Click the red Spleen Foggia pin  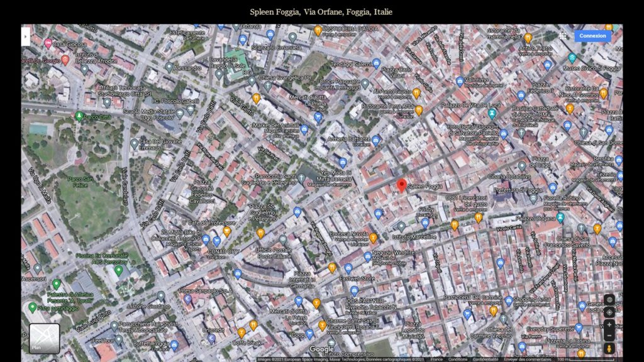(x=402, y=185)
